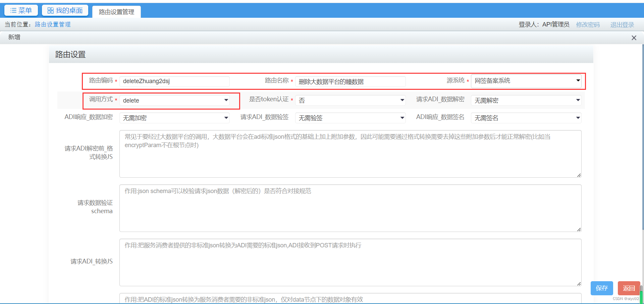Focus the 路由名称 input field
644x304 pixels.
coord(350,81)
